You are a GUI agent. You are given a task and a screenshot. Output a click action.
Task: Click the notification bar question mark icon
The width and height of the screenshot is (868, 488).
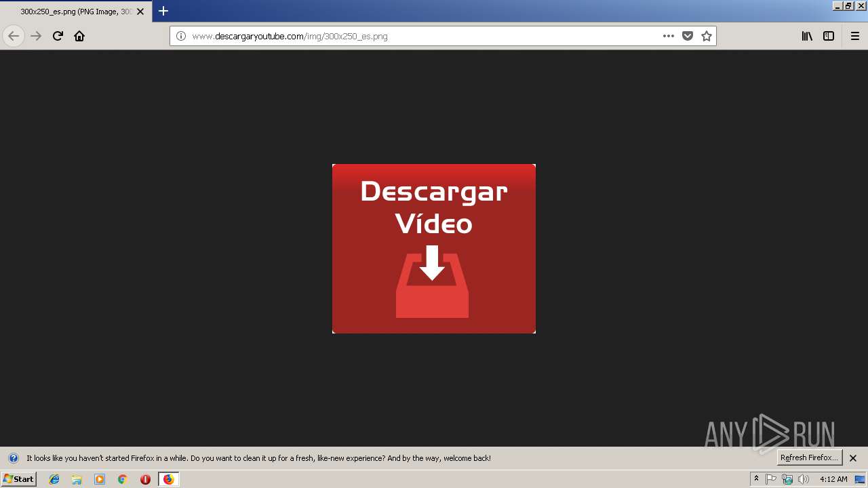click(13, 458)
